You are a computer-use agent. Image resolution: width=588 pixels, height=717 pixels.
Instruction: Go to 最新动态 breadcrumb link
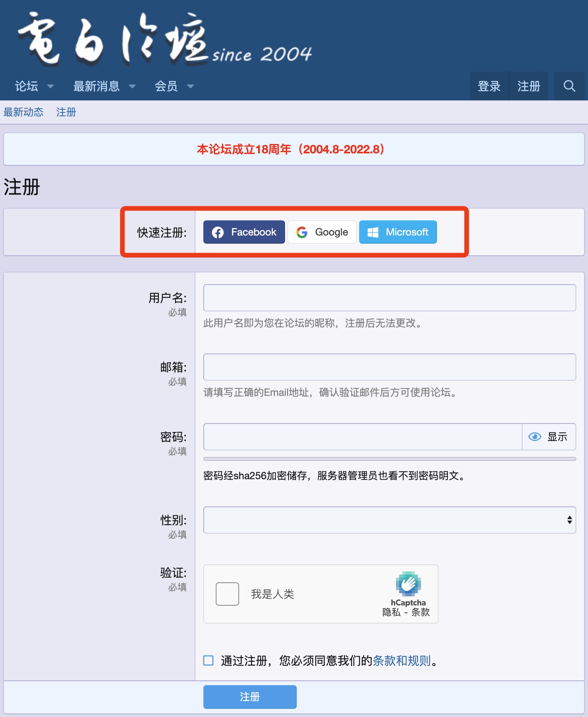point(23,112)
